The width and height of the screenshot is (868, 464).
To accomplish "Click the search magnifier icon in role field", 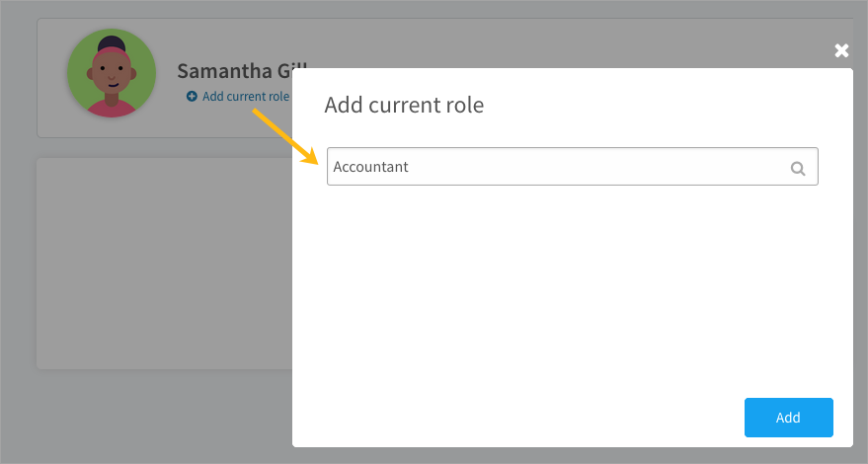I will (x=797, y=168).
